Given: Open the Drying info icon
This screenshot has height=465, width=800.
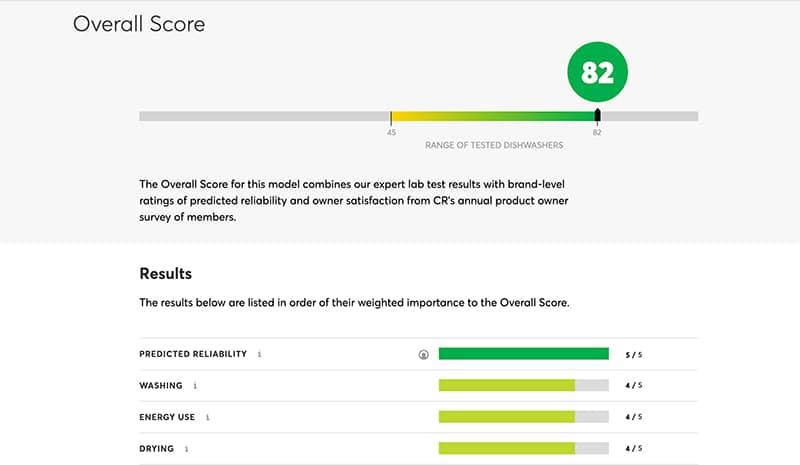Looking at the screenshot, I should [186, 449].
